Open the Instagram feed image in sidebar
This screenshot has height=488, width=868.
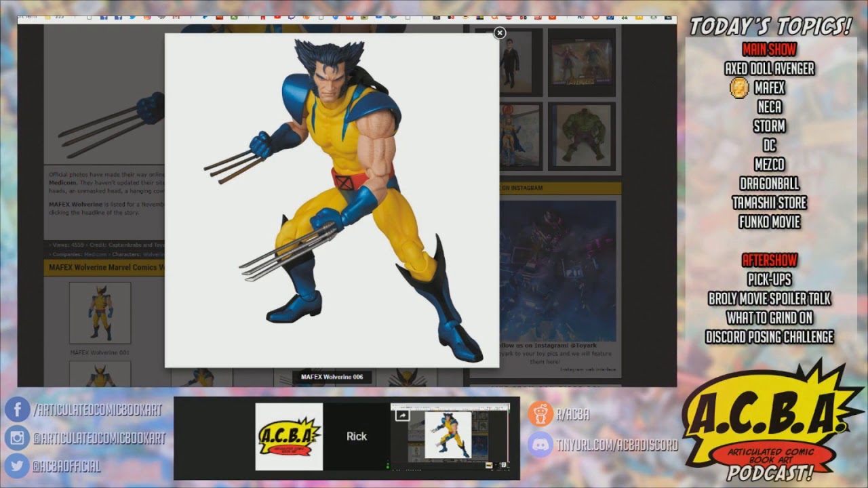click(x=558, y=270)
